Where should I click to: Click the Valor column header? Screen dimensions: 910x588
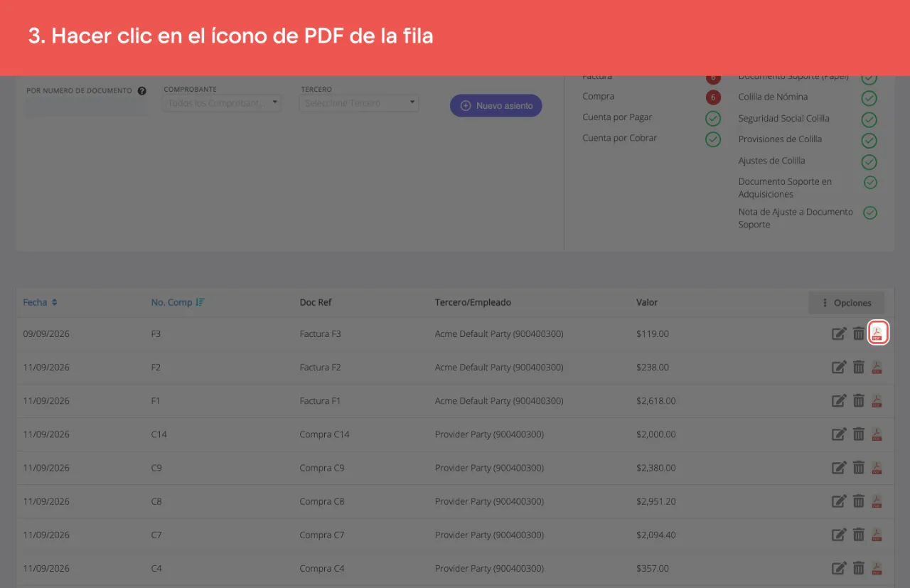tap(647, 302)
